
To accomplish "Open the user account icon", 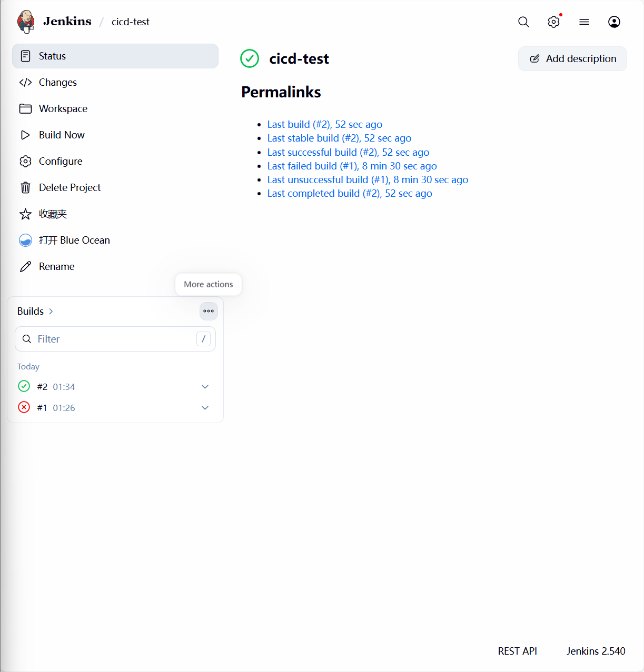I will click(614, 22).
